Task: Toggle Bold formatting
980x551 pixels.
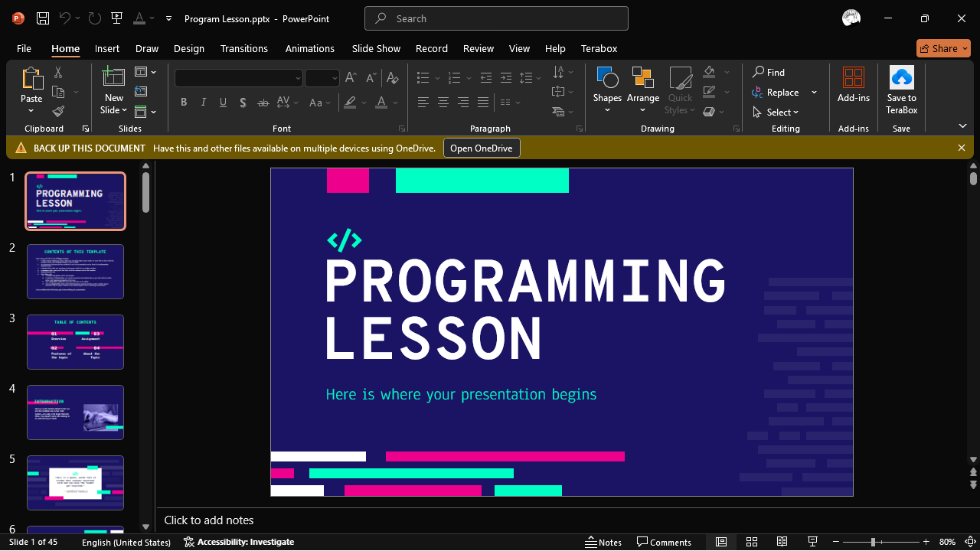Action: (x=184, y=102)
